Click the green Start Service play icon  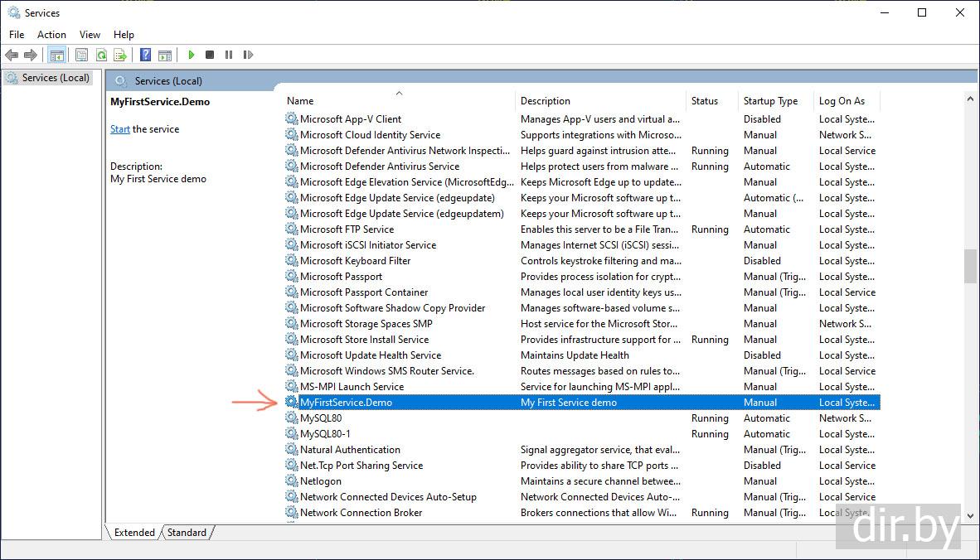(x=192, y=55)
